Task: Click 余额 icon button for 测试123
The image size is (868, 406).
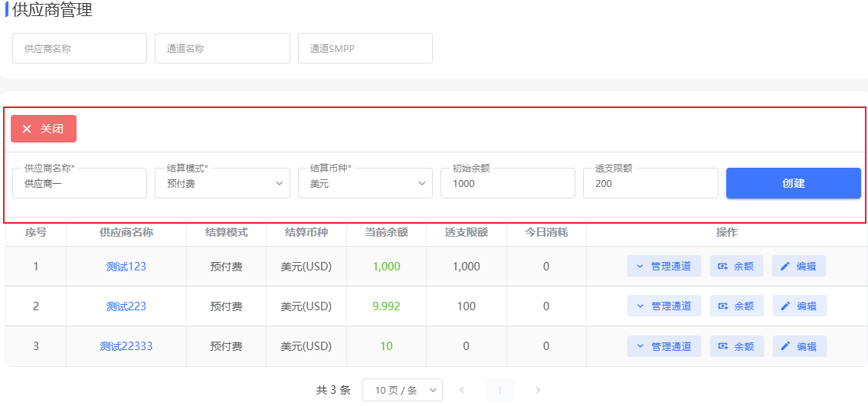Action: 736,267
